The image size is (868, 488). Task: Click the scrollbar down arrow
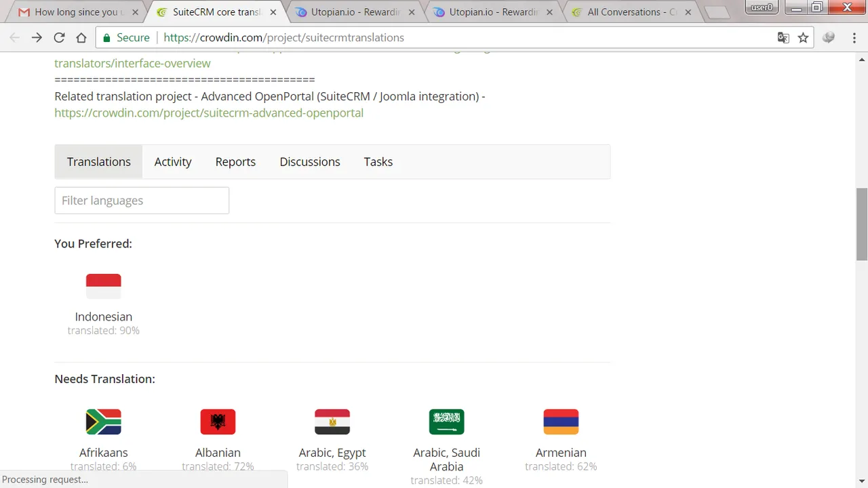tap(862, 482)
